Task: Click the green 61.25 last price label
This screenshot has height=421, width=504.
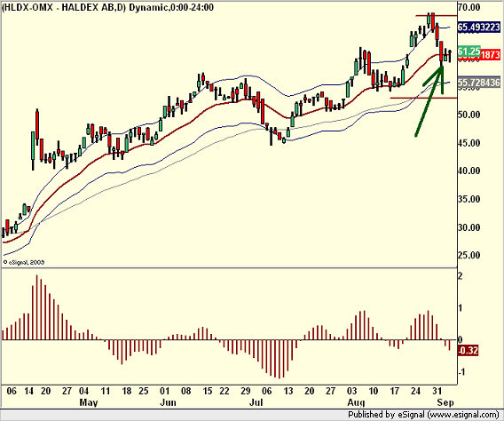Action: (469, 52)
